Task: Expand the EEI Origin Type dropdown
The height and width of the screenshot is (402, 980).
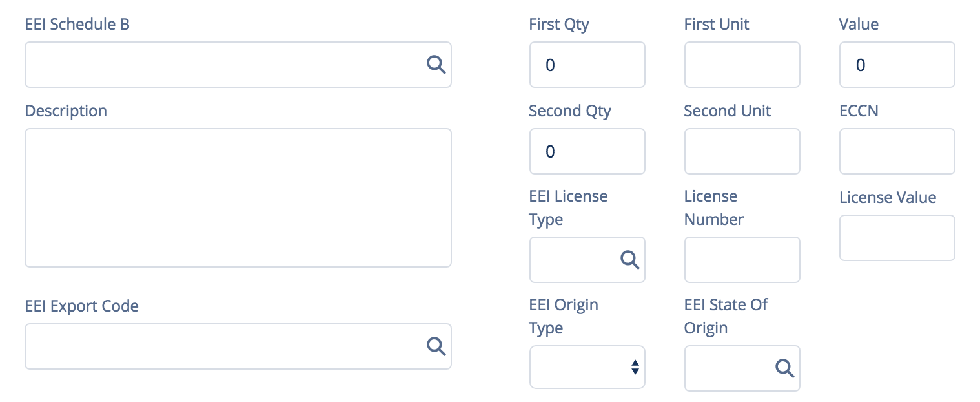Action: (x=587, y=367)
